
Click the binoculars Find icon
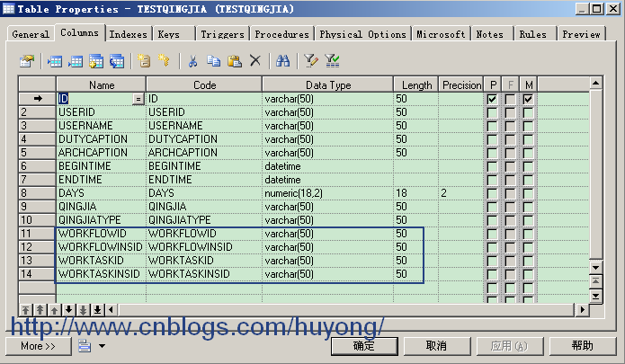(282, 61)
